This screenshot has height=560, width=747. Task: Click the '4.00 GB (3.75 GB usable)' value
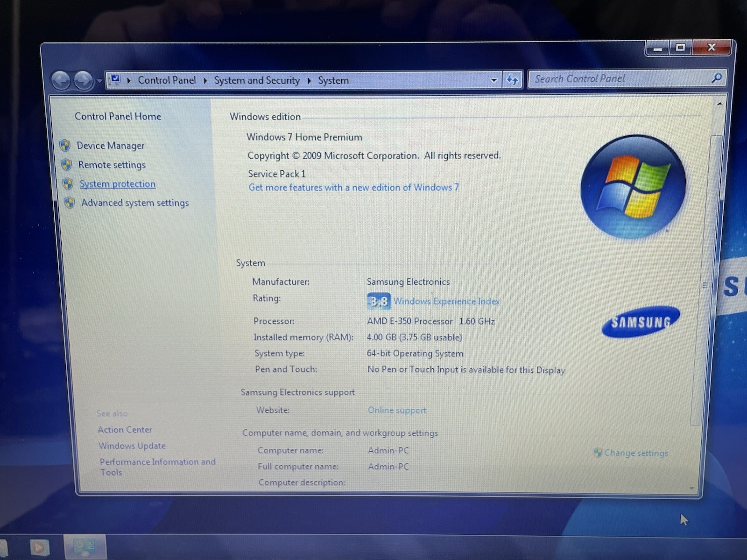coord(414,337)
